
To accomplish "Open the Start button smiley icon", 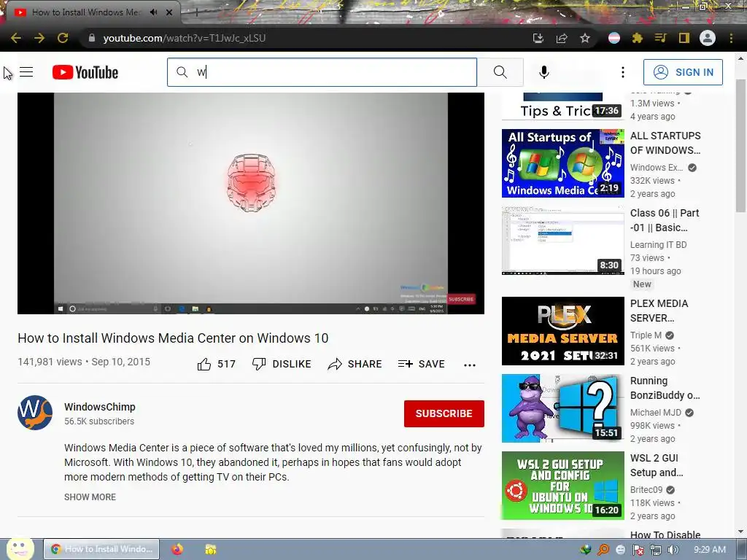I will (x=20, y=548).
